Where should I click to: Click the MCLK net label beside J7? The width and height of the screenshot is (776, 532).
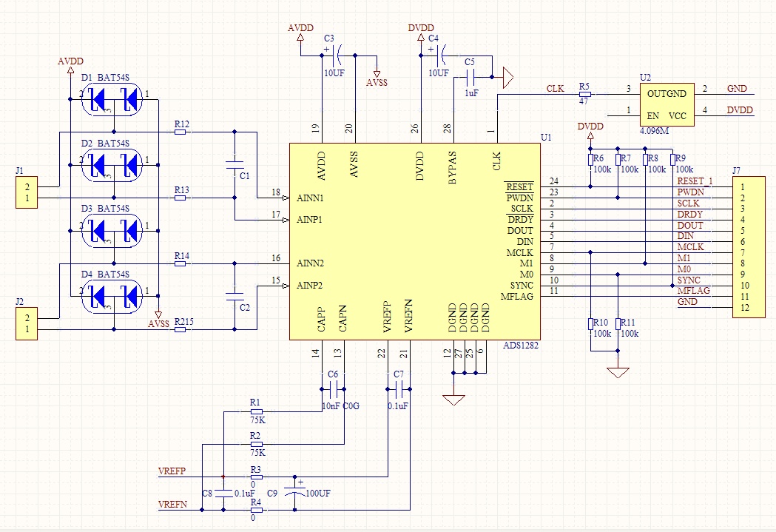690,247
